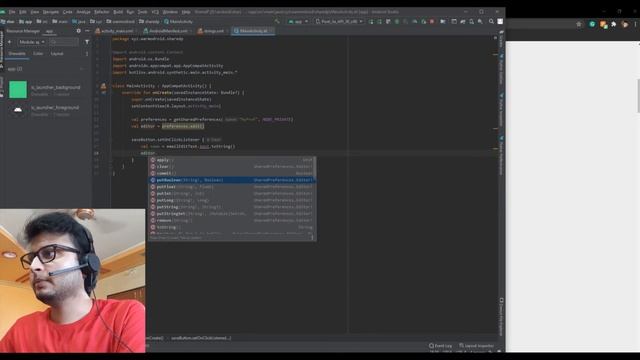The height and width of the screenshot is (360, 640).
Task: Click the Profile app icon
Action: coord(415,21)
